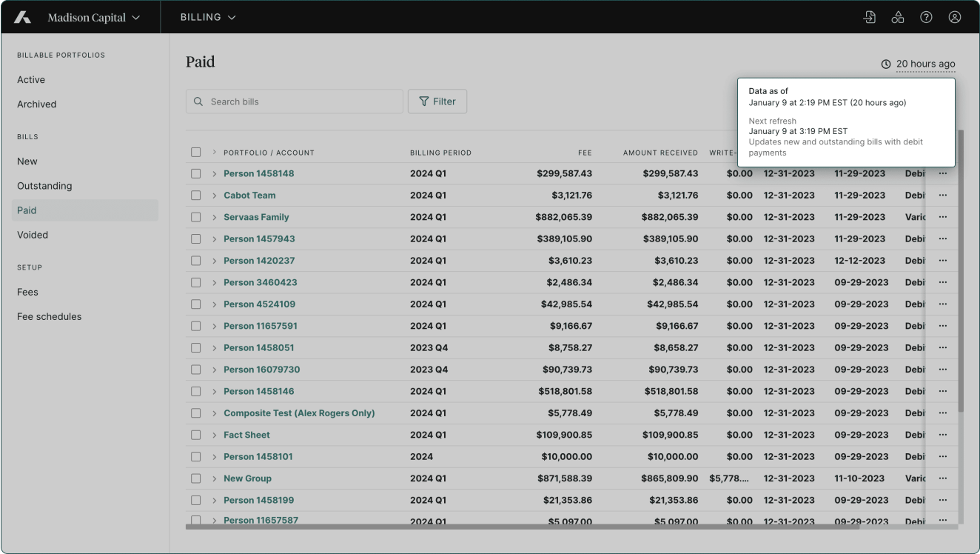Select the Fact Sheet row checkbox

[196, 435]
